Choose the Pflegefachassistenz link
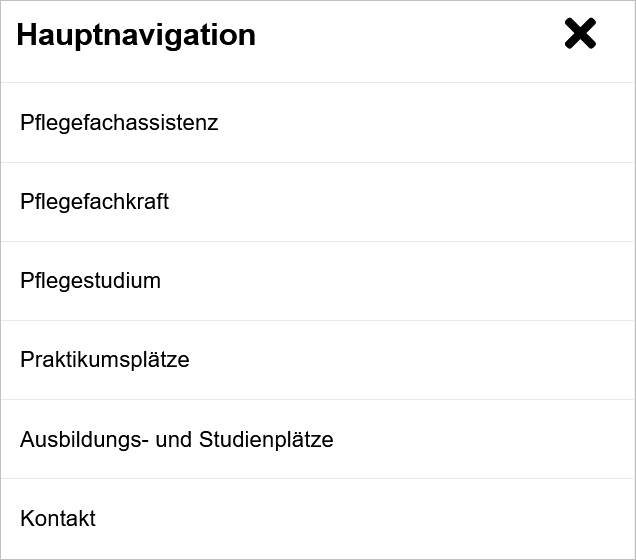The width and height of the screenshot is (636, 560). pyautogui.click(x=119, y=123)
